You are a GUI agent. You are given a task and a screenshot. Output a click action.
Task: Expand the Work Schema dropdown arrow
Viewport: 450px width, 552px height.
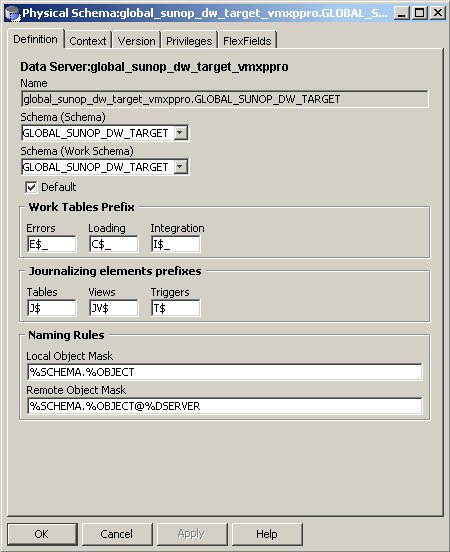pyautogui.click(x=180, y=167)
